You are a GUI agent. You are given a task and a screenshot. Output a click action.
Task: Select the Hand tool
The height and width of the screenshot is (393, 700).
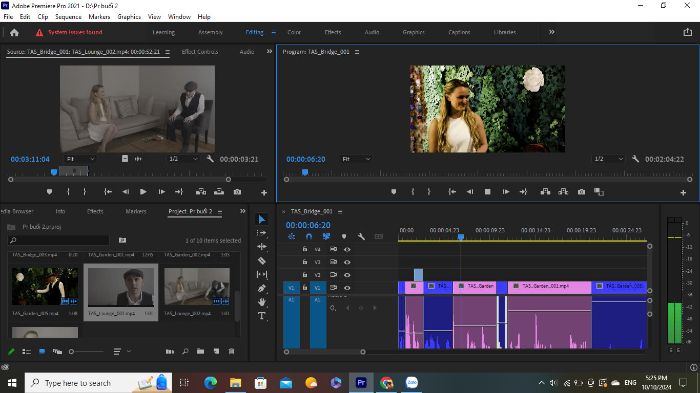point(262,302)
